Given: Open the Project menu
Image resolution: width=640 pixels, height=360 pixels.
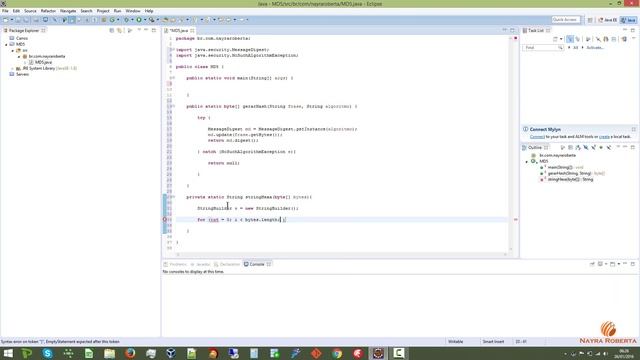Looking at the screenshot, I should tap(103, 11).
